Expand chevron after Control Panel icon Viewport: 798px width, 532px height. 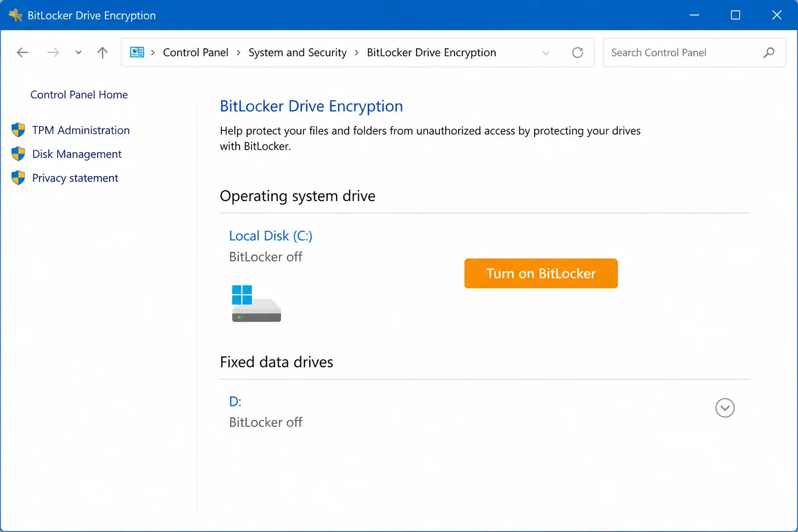point(153,52)
